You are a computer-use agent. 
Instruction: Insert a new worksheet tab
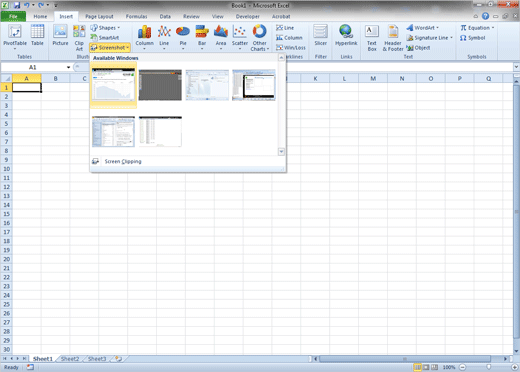119,359
